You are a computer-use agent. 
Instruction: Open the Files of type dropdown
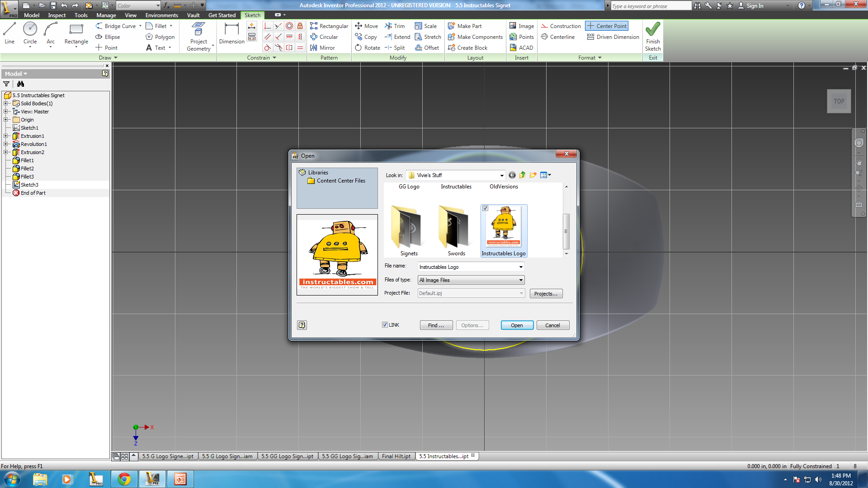point(521,280)
